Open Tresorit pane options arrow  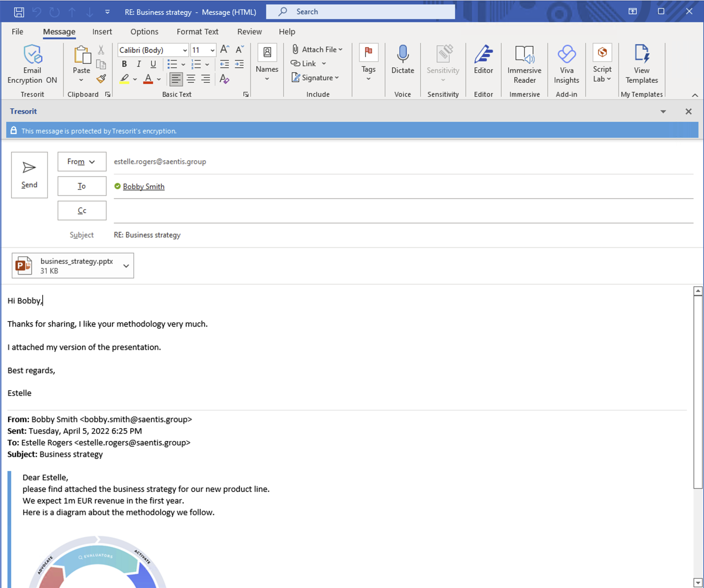coord(663,112)
